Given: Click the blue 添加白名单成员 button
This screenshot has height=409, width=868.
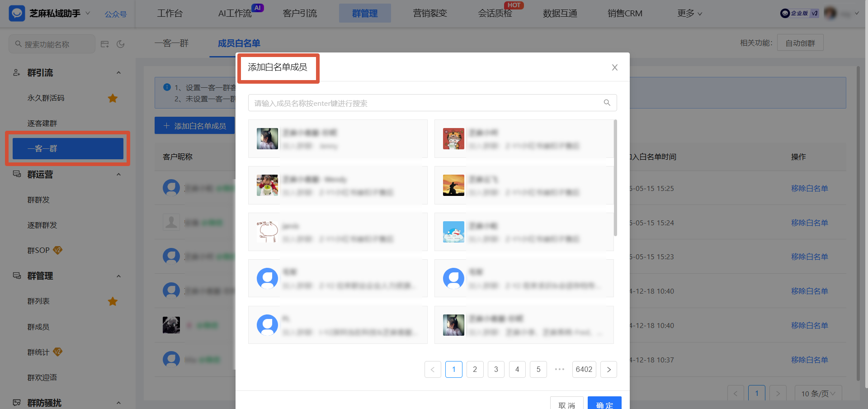Looking at the screenshot, I should [x=194, y=126].
